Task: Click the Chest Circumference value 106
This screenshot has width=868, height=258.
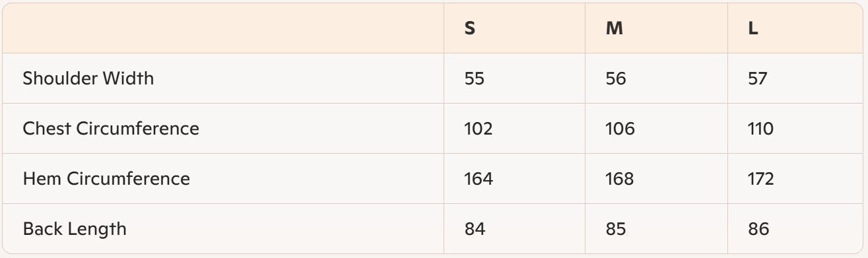Action: (x=620, y=129)
